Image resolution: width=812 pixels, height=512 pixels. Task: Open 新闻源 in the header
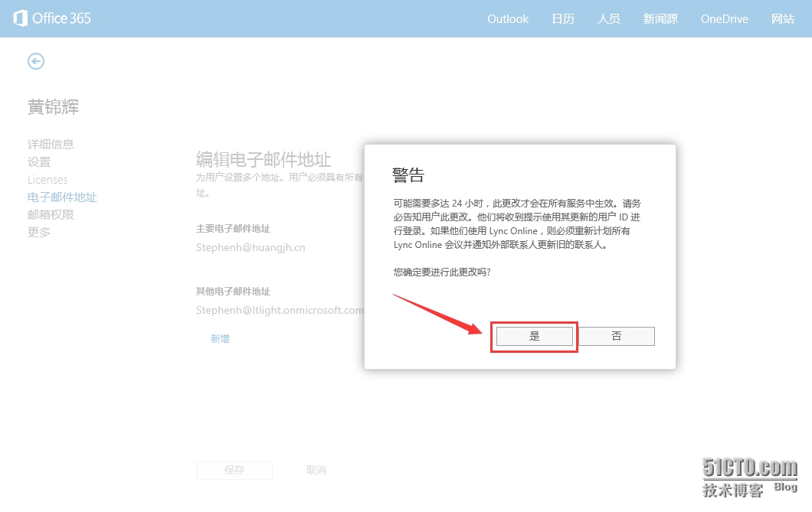coord(660,19)
